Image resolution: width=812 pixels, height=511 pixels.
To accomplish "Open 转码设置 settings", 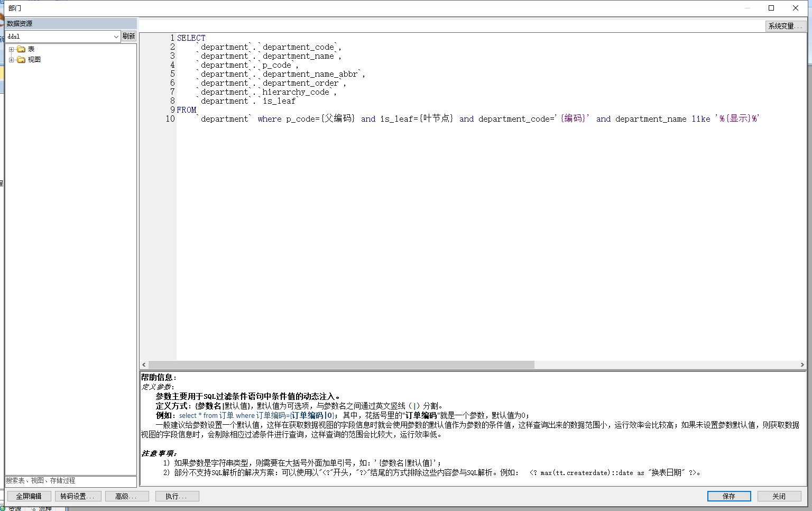I will click(x=77, y=496).
